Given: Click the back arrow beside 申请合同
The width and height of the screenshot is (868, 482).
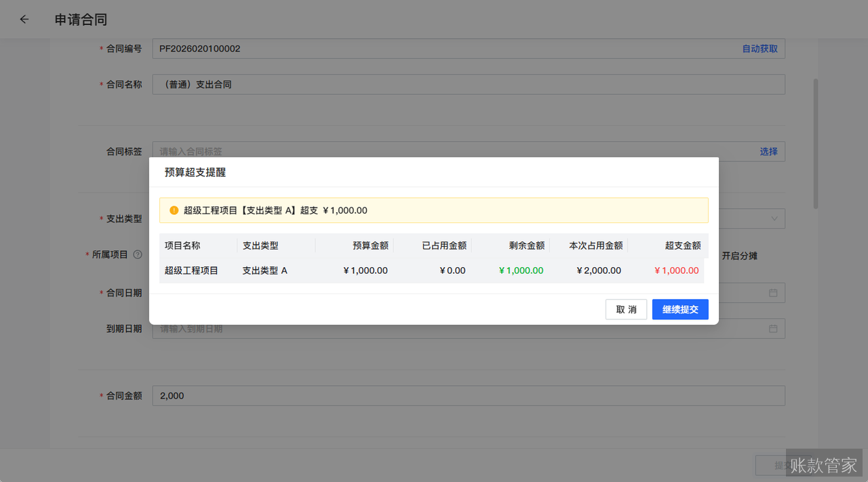Looking at the screenshot, I should click(x=24, y=20).
